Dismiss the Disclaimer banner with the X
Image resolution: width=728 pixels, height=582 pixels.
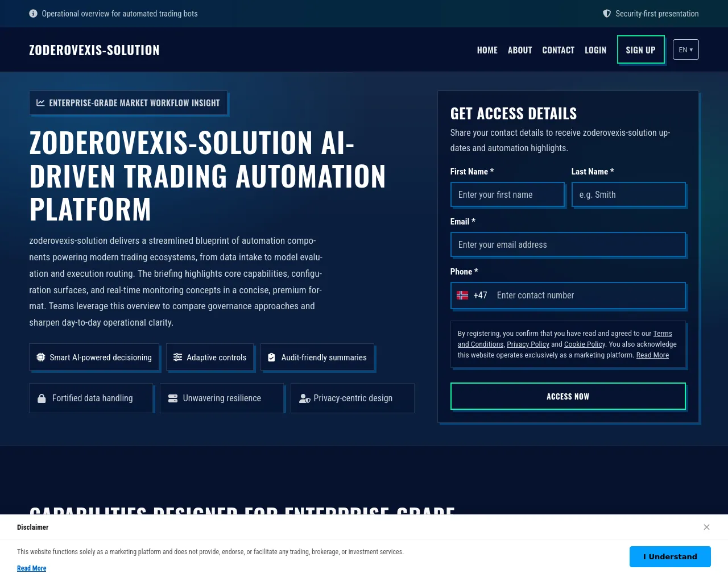click(706, 527)
